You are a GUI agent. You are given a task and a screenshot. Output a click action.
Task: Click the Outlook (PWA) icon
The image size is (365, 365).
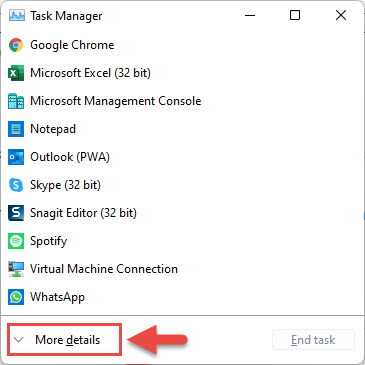16,157
